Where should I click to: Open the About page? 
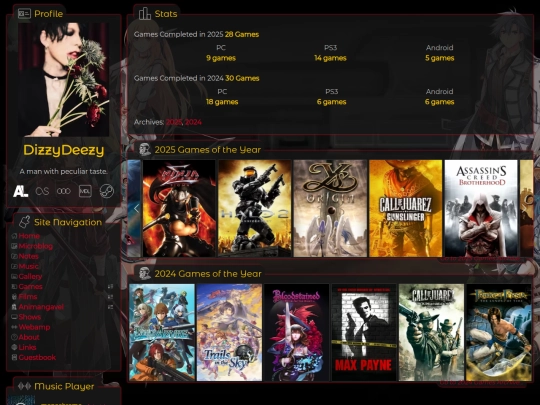click(29, 337)
